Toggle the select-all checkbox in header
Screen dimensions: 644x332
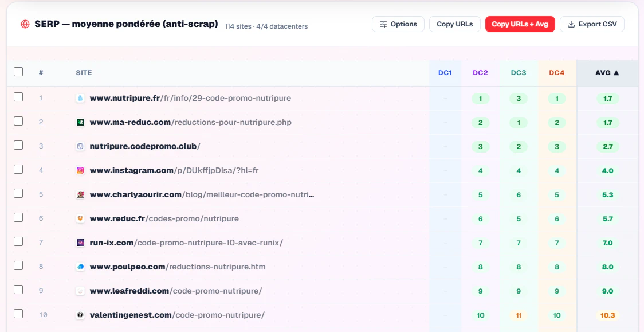(18, 72)
